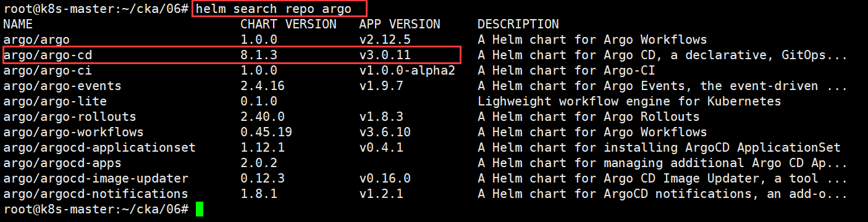Select the chart name argo/argo
Viewport: 868px width, 222px height.
coord(36,40)
